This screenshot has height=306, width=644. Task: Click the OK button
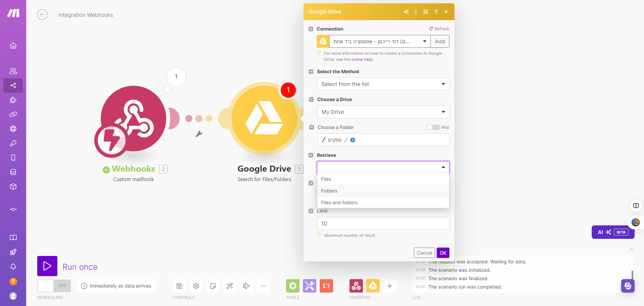(x=443, y=253)
